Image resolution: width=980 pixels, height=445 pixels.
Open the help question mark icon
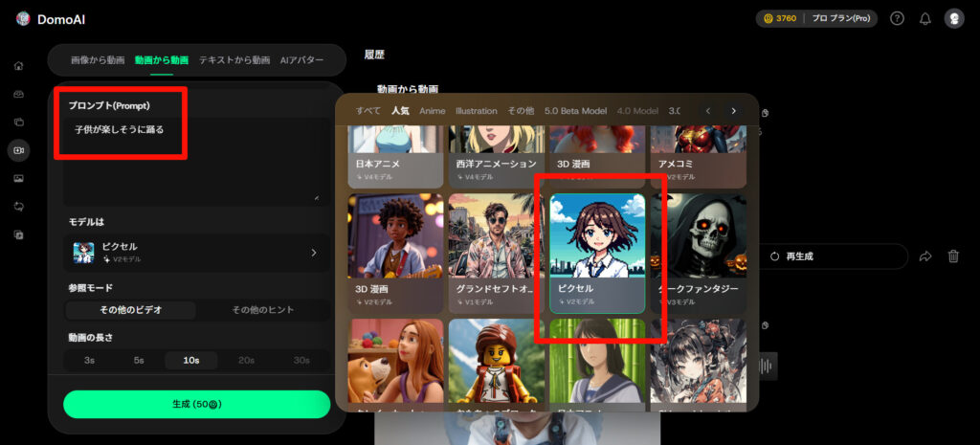897,19
